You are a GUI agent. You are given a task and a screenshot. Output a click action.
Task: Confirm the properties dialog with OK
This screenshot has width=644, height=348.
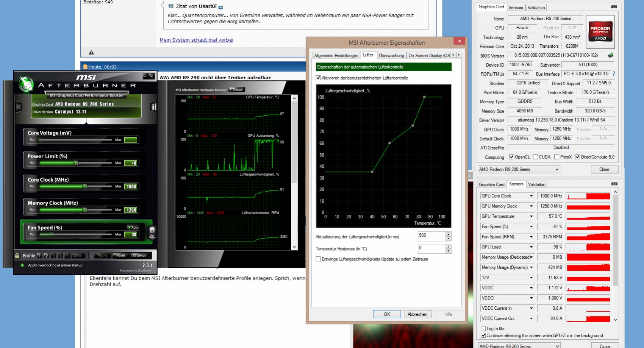coord(387,314)
